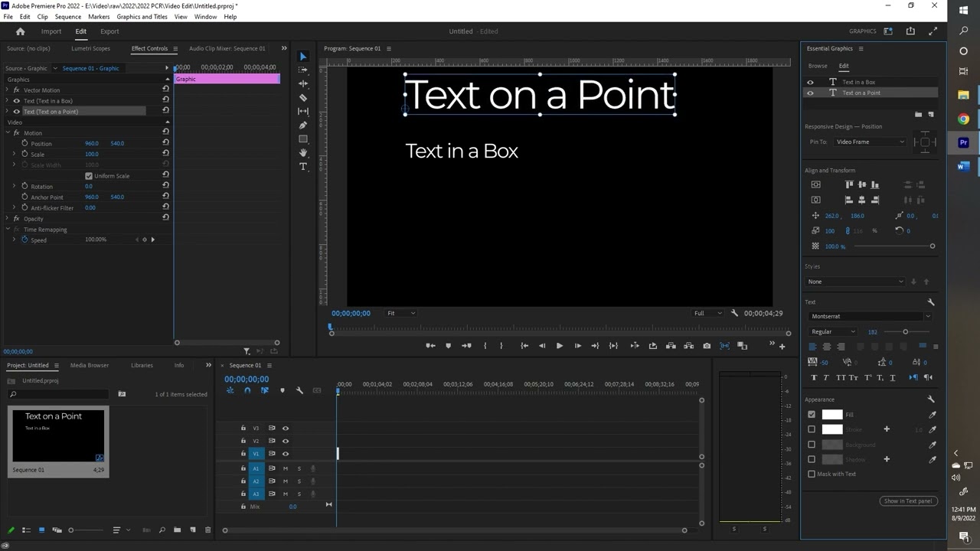Step forward one frame

(x=577, y=346)
